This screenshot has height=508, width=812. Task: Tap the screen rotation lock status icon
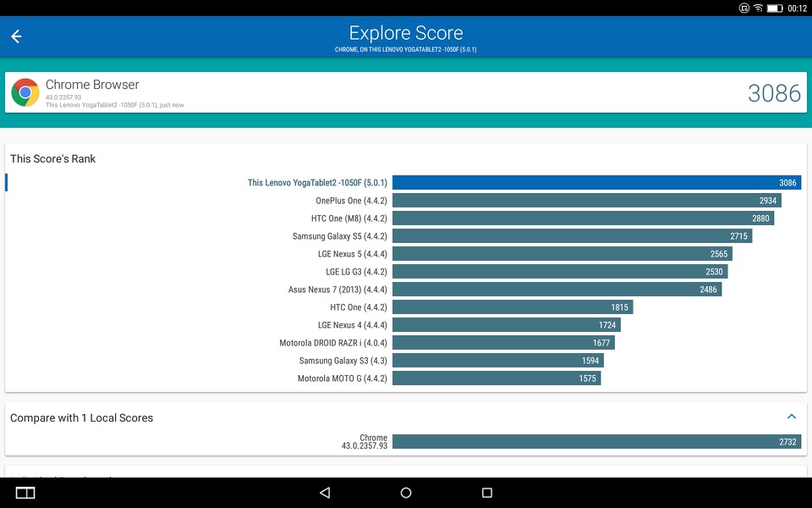click(743, 8)
